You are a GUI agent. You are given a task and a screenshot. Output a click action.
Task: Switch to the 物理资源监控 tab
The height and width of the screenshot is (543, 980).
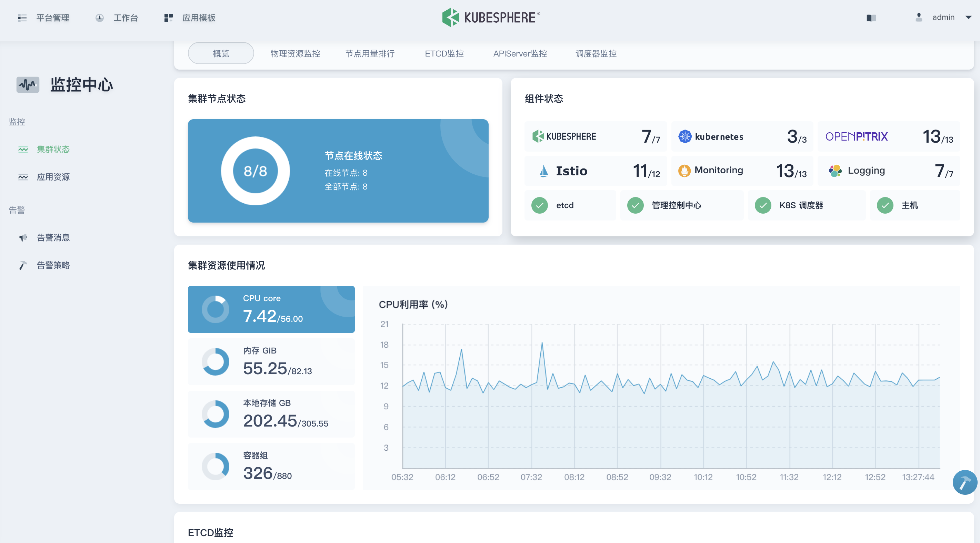click(295, 54)
